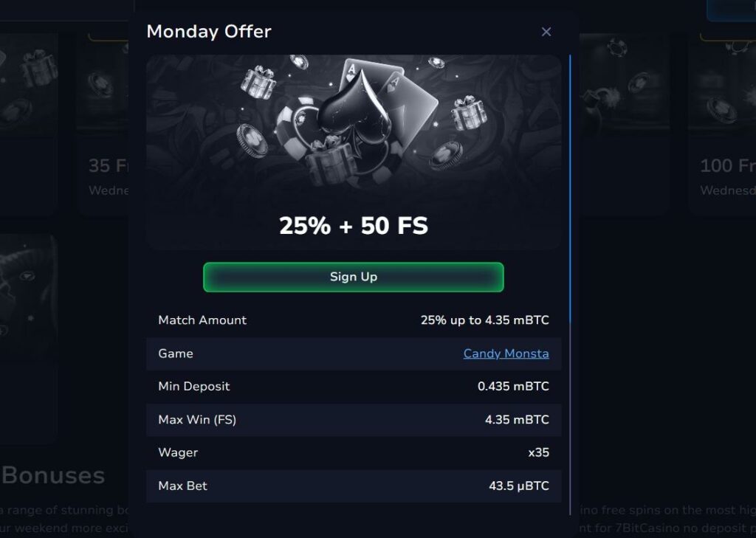Click the Bonuses section heading

pyautogui.click(x=52, y=475)
